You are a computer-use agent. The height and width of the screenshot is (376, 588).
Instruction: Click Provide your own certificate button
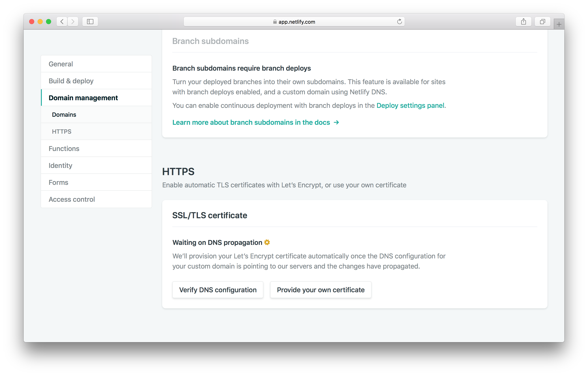(x=321, y=290)
